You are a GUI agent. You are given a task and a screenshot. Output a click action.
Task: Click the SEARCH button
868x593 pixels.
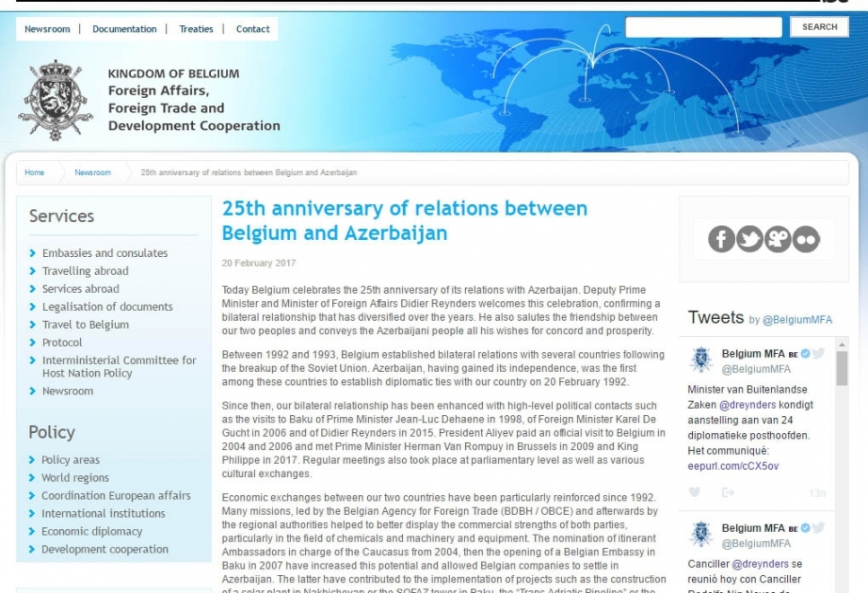point(819,26)
